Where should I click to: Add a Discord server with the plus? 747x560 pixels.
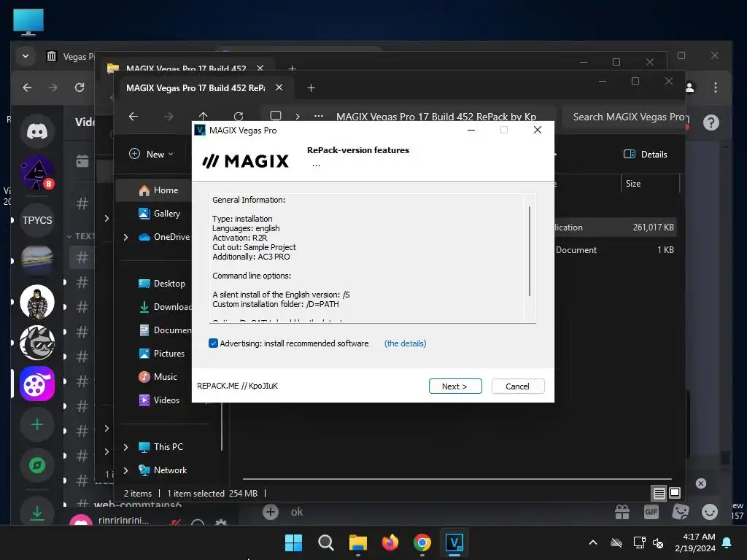click(37, 424)
